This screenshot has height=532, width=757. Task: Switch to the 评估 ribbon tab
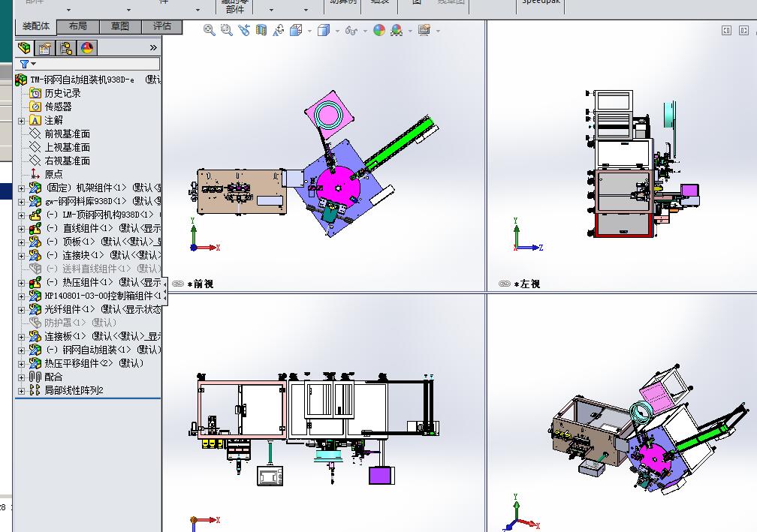161,26
